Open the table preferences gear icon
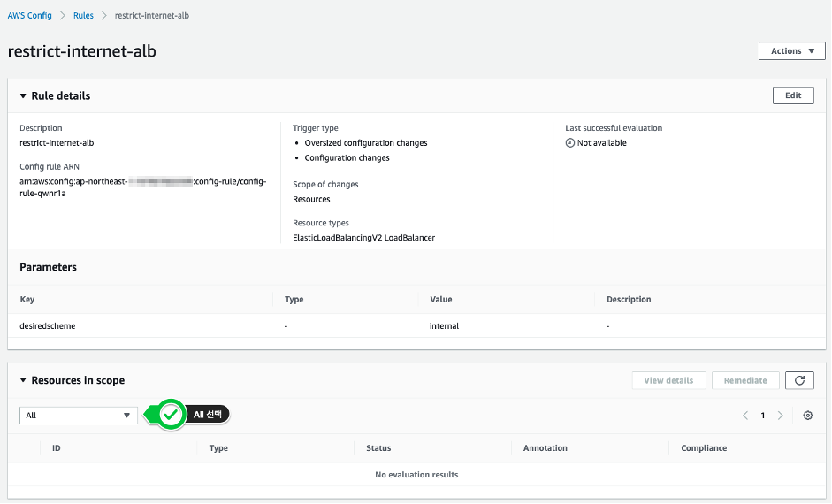832x504 pixels. (807, 416)
